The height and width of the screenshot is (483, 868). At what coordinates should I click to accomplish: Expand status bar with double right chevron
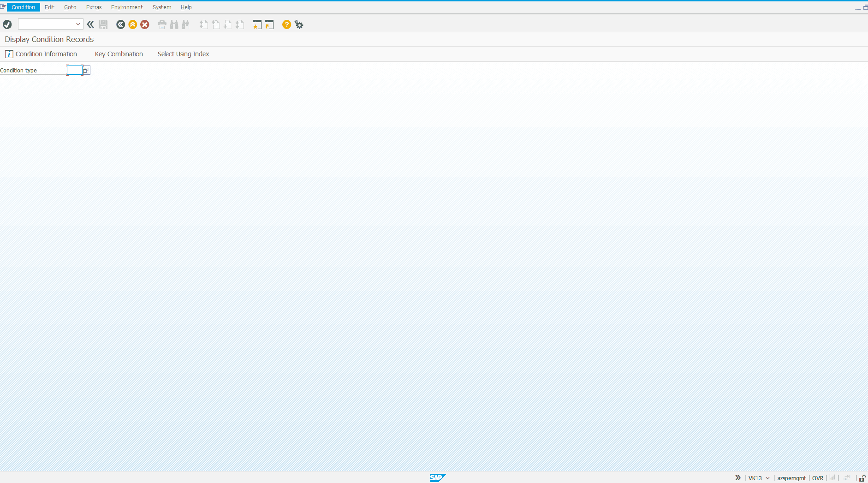738,478
